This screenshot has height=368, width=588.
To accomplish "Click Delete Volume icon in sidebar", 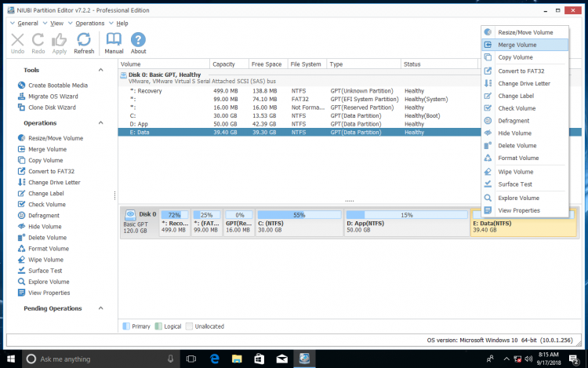I will click(21, 238).
